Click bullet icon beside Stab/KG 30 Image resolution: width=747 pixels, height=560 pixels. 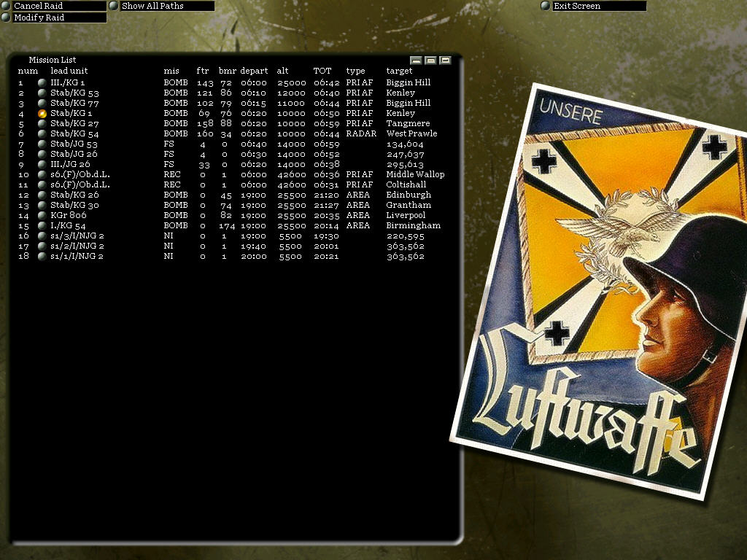[42, 205]
